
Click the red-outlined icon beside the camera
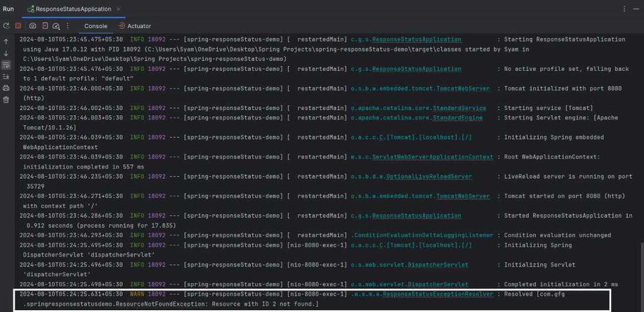(x=45, y=26)
